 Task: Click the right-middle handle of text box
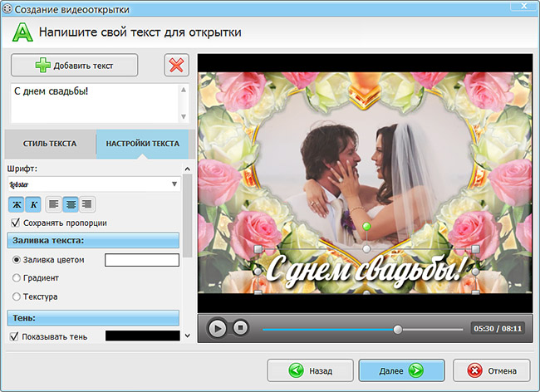475,272
